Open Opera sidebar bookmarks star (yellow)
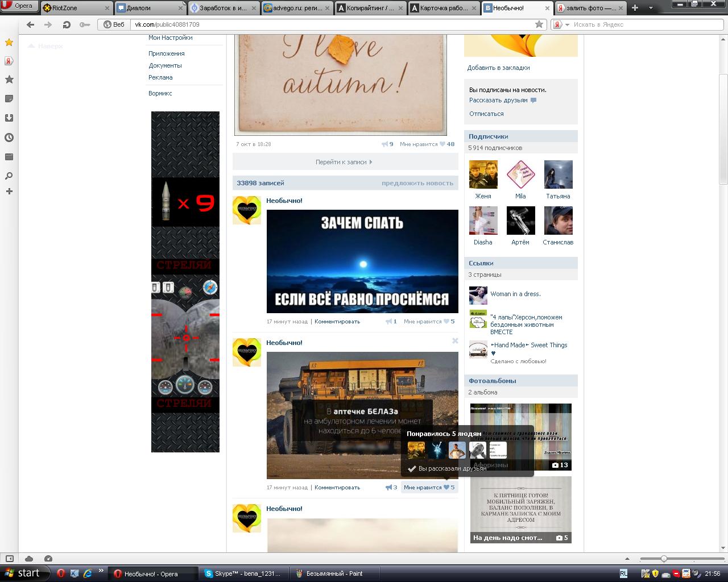The width and height of the screenshot is (728, 582). coord(9,42)
